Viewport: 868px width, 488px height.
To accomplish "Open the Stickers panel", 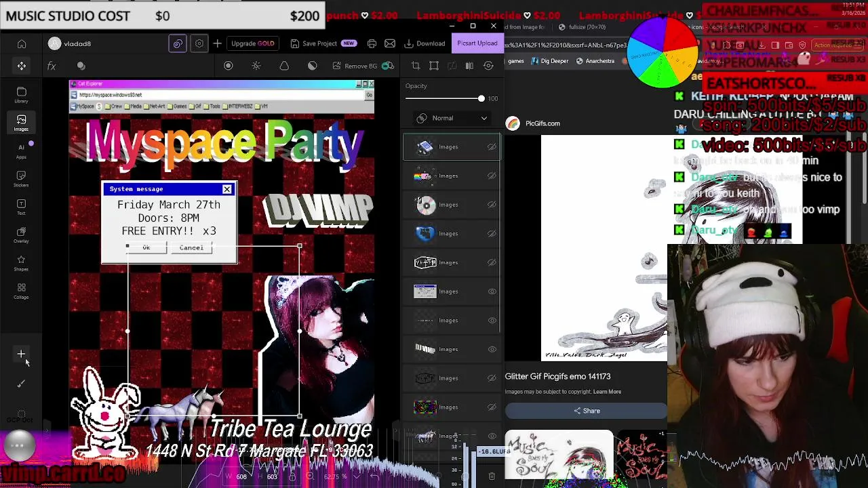I will (21, 179).
